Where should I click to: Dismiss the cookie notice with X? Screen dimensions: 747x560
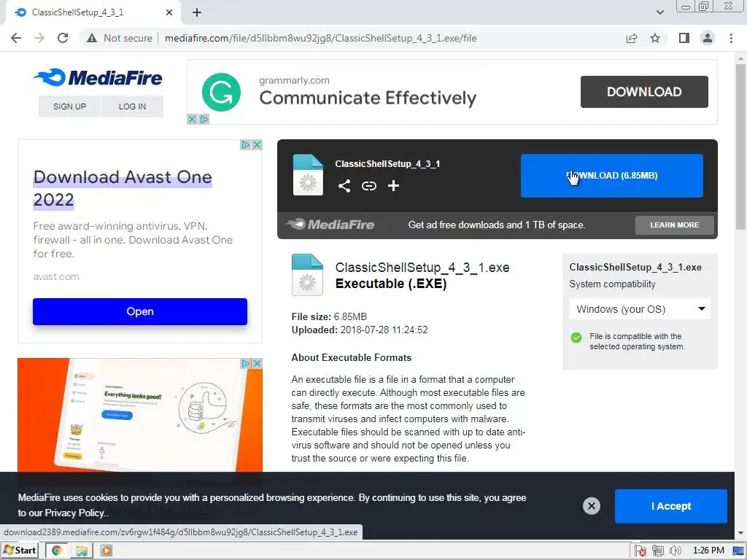pyautogui.click(x=591, y=506)
